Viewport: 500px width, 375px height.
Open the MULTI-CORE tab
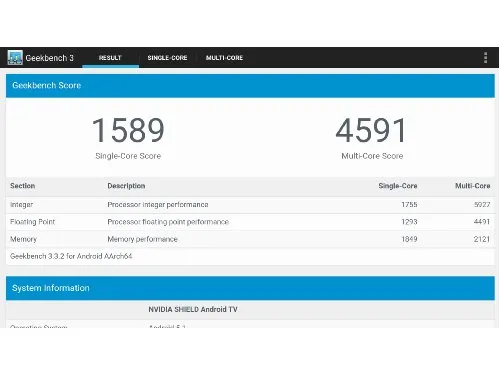[224, 58]
